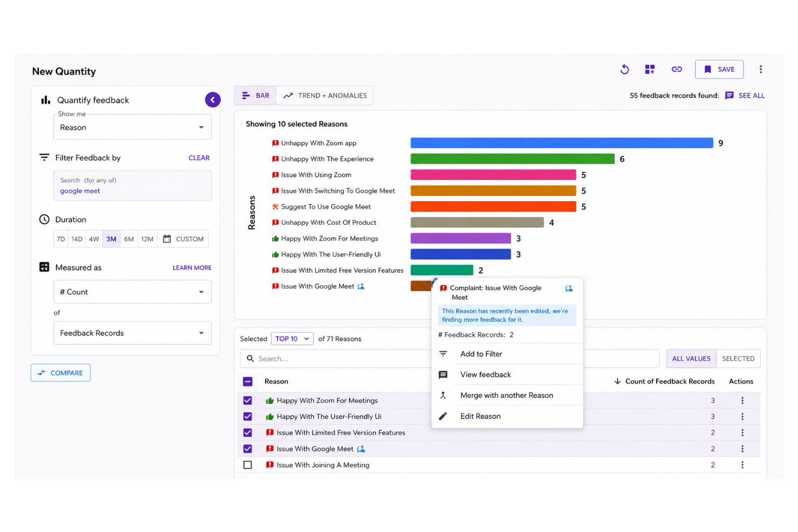
Task: Choose Merge with another Reason
Action: [507, 395]
